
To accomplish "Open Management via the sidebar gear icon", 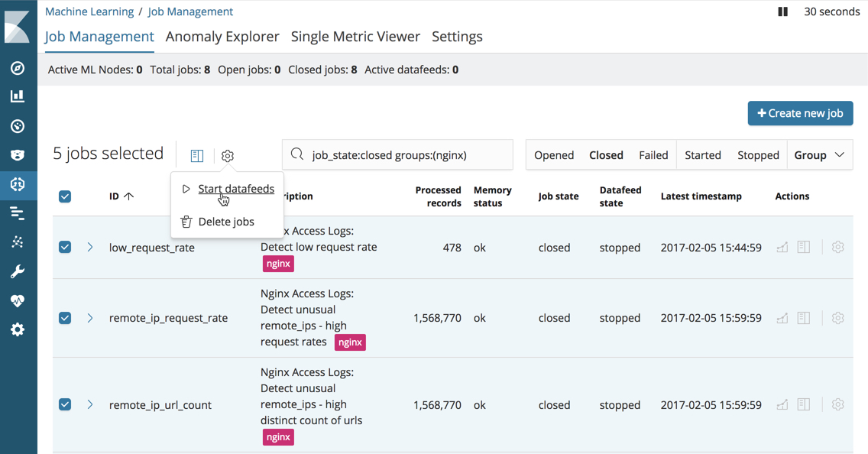I will [x=17, y=329].
